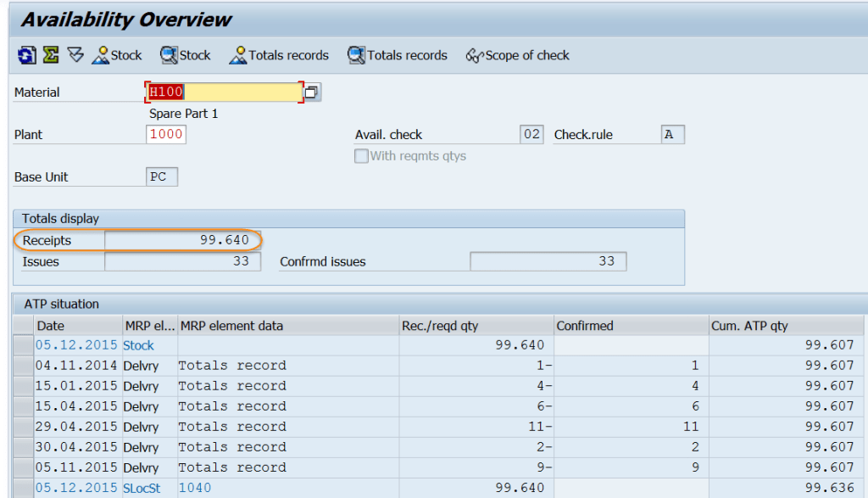
Task: Toggle selection of the Stock row
Action: click(23, 344)
